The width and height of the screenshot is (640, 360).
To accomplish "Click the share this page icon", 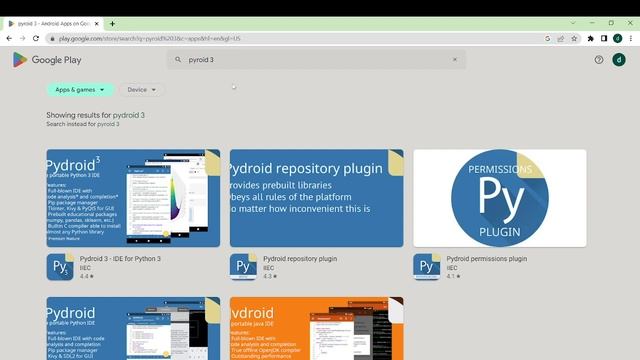I will tap(561, 38).
